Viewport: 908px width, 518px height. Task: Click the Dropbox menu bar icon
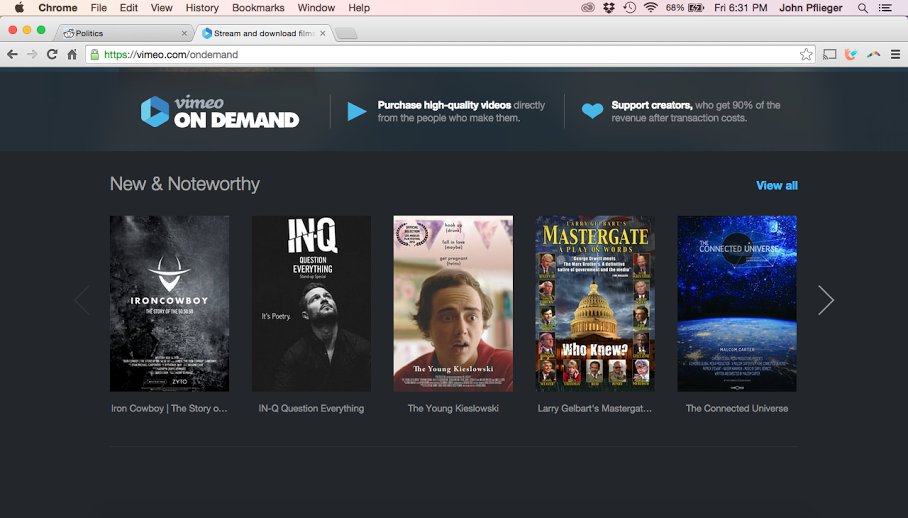pyautogui.click(x=609, y=8)
